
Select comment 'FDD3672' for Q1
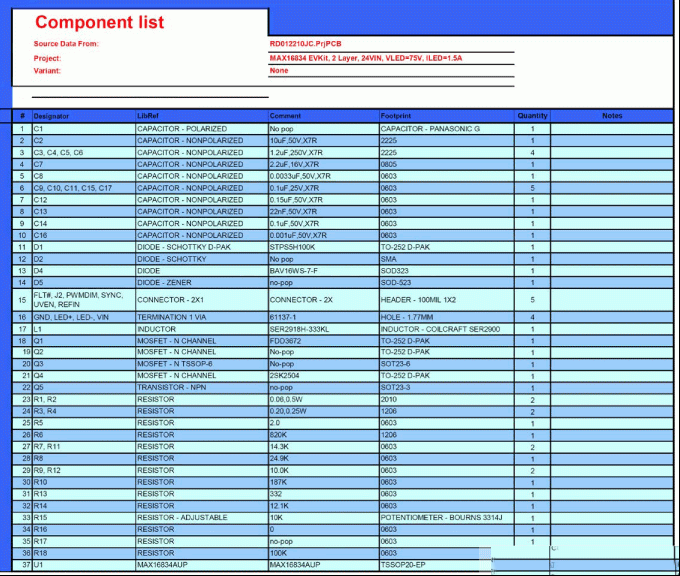(324, 341)
